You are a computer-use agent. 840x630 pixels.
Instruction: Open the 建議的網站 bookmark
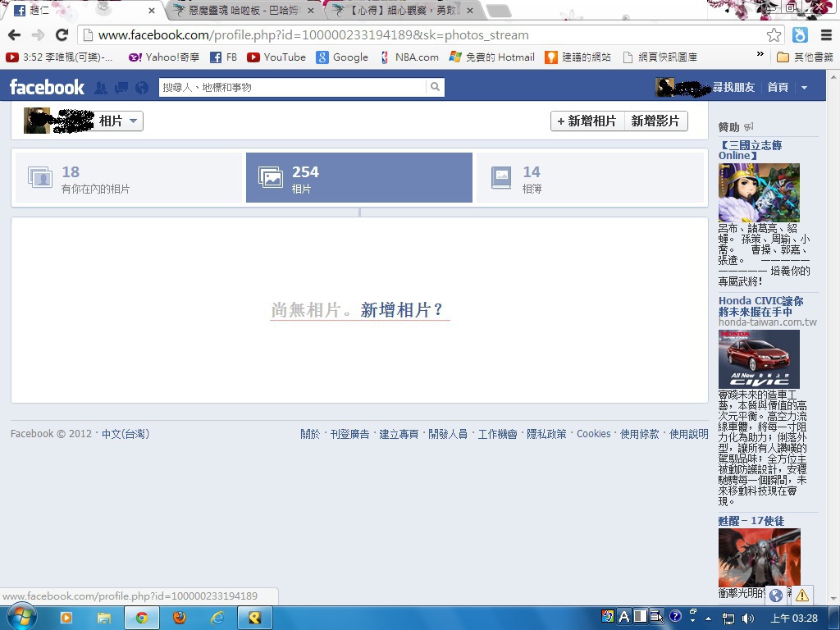[577, 57]
